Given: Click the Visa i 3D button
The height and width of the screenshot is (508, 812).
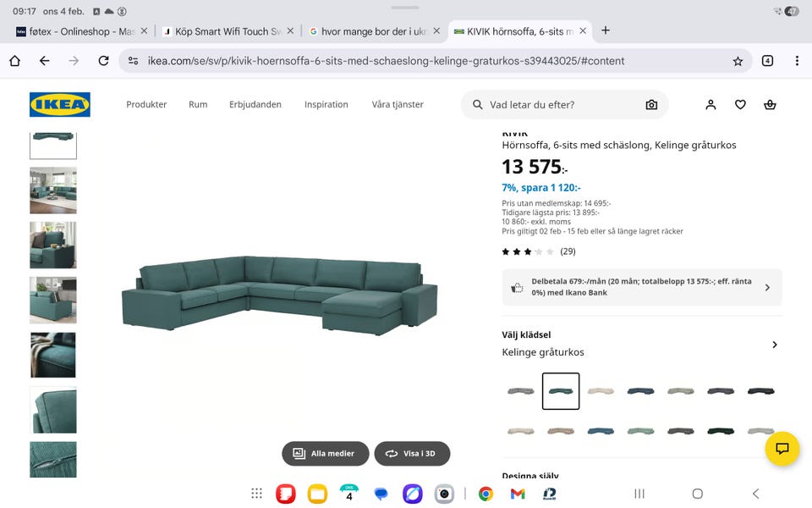Looking at the screenshot, I should click(x=412, y=454).
